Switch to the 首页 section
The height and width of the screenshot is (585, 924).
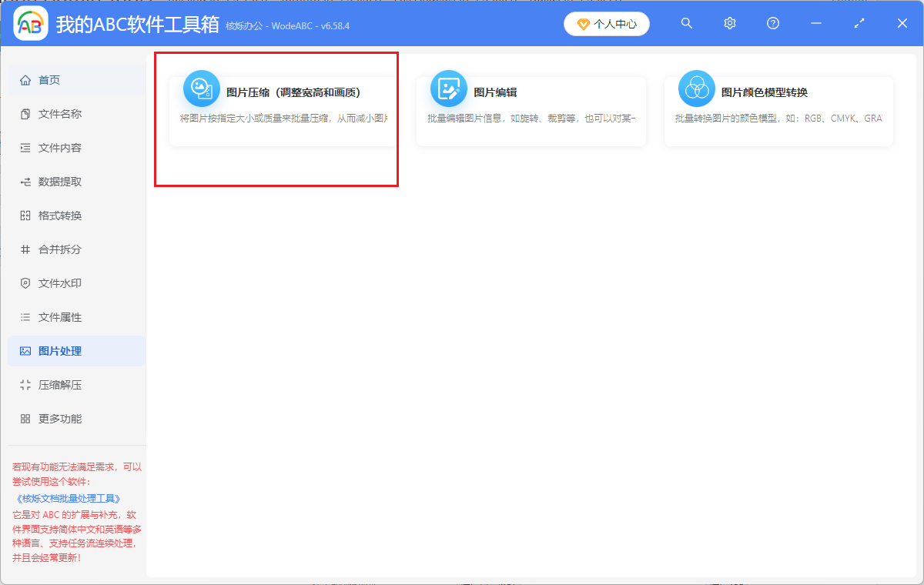coord(48,79)
